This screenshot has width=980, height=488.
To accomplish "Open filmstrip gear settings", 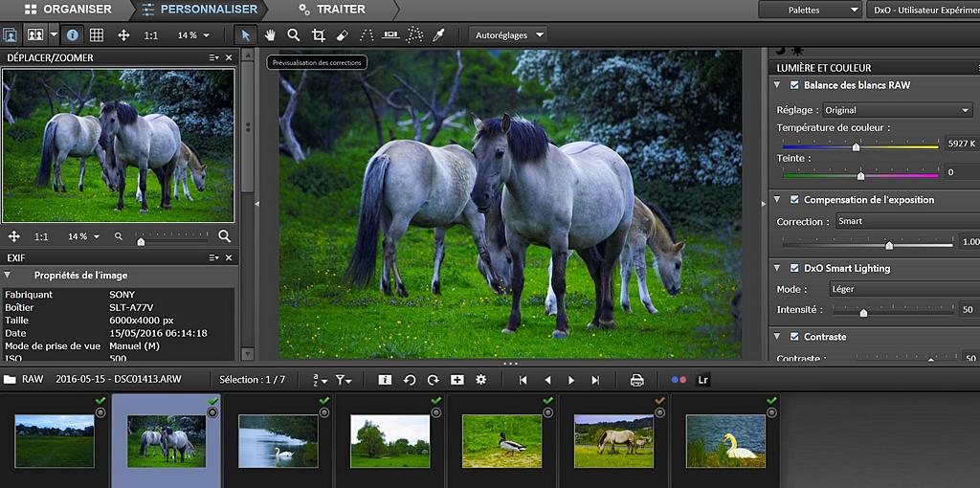I will (480, 380).
